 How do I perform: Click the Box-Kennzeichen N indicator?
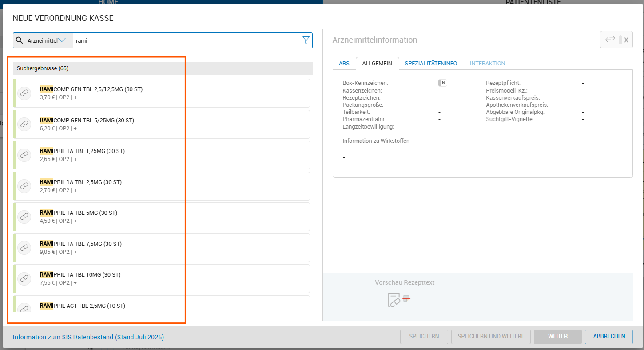(442, 83)
